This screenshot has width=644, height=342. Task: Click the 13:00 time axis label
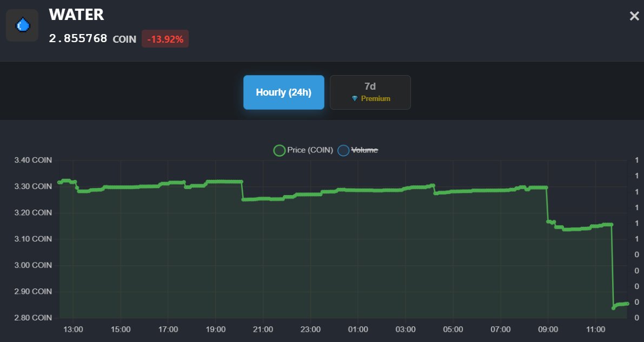[73, 329]
